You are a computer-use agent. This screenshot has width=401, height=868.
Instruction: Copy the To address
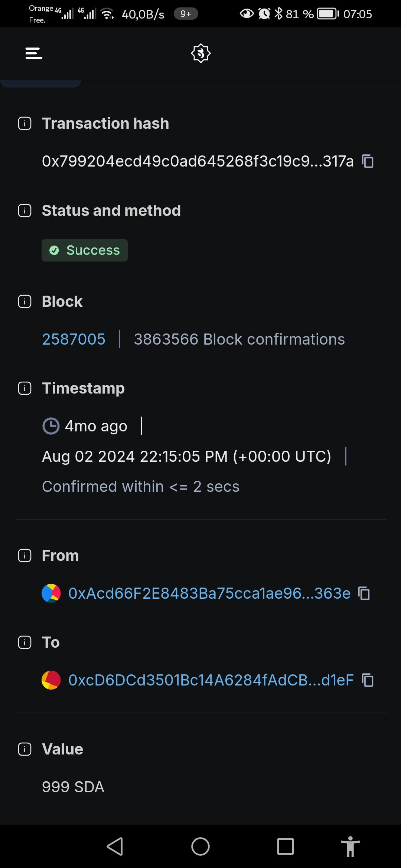368,680
